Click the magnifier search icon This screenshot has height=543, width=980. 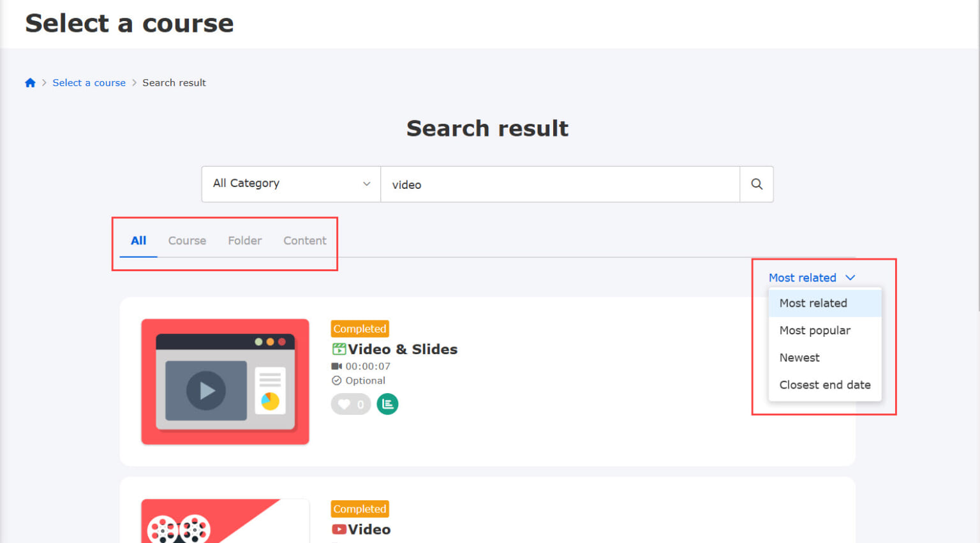pos(757,184)
